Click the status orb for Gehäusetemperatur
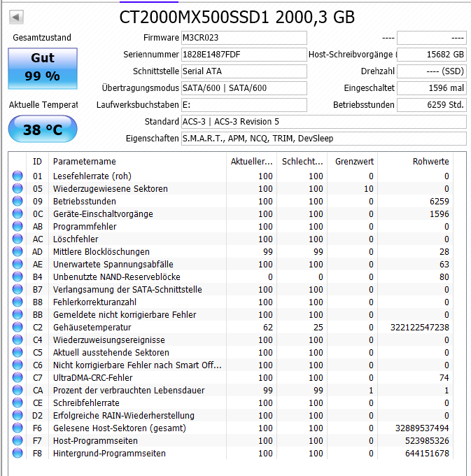471x476 pixels. 17,328
